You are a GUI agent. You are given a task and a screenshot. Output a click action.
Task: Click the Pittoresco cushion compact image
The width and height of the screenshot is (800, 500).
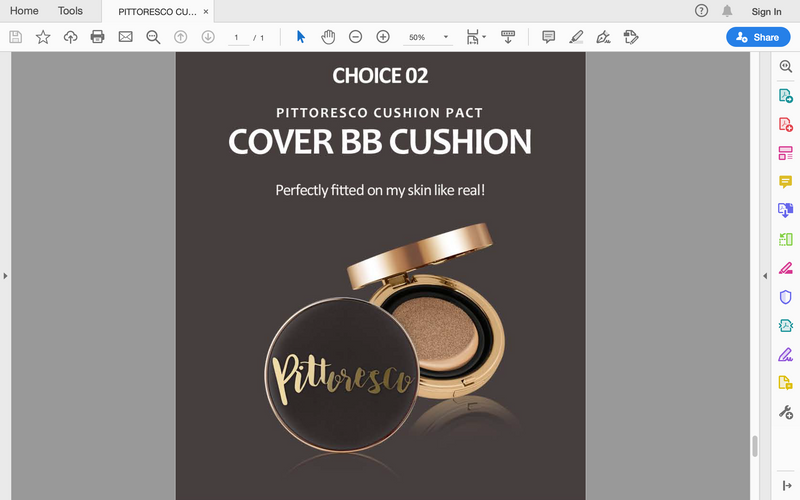pos(385,338)
